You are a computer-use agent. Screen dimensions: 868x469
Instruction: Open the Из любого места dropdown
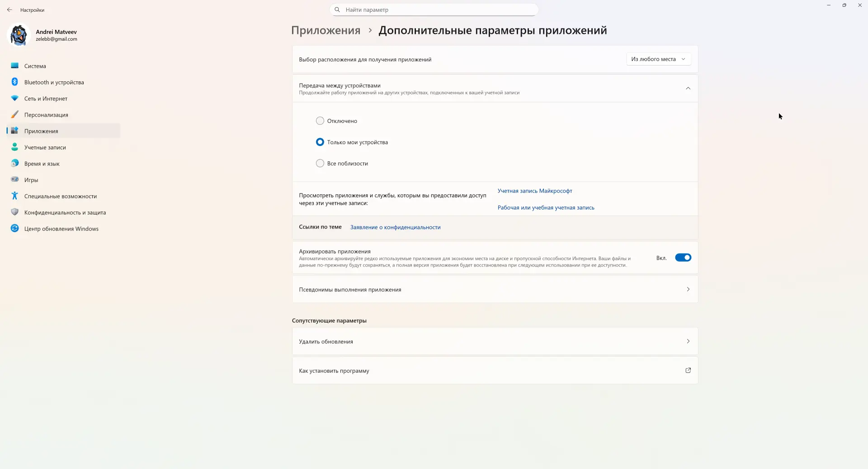[658, 59]
